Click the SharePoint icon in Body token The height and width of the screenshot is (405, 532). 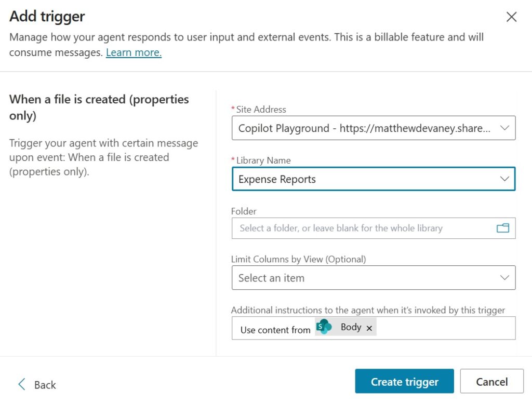pyautogui.click(x=324, y=327)
